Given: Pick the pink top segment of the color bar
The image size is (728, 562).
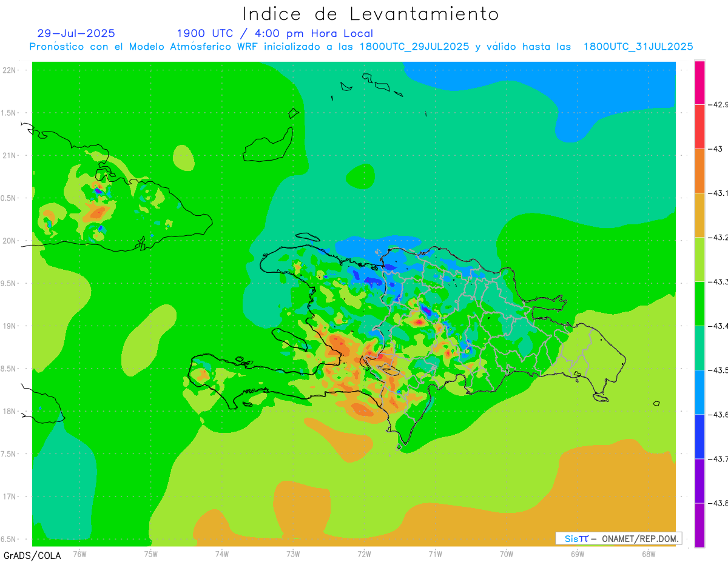Looking at the screenshot, I should click(x=699, y=82).
